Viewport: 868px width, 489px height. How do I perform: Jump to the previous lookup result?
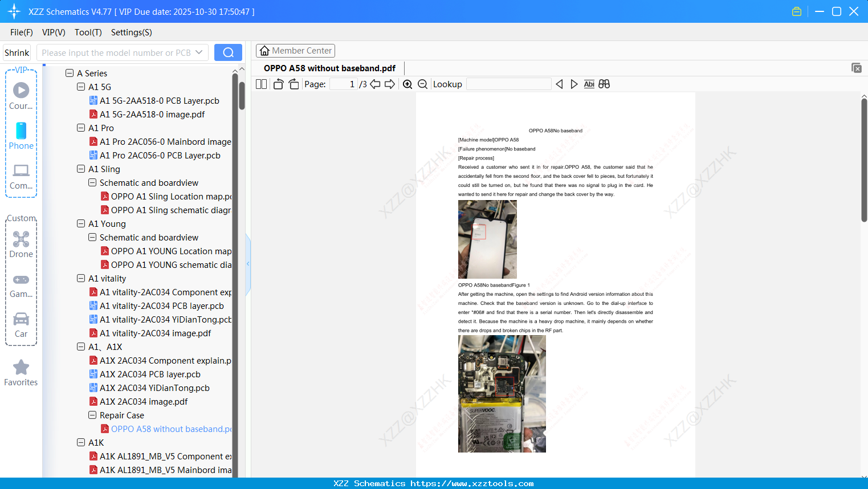click(559, 84)
